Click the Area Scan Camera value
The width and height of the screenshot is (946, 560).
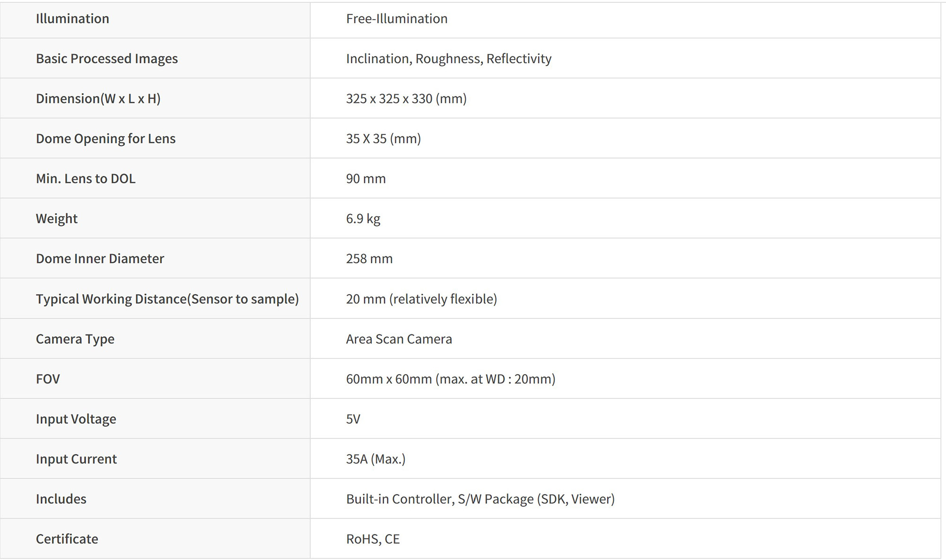tap(399, 339)
